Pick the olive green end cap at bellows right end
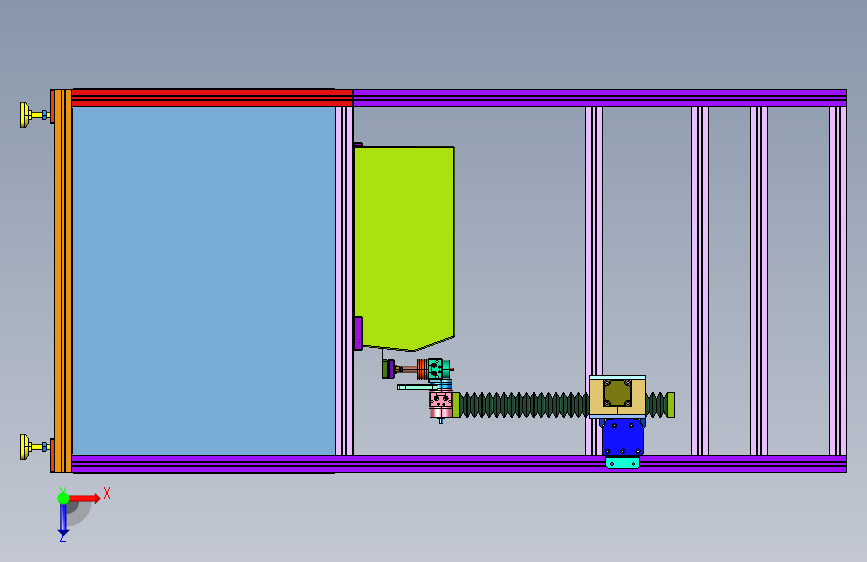This screenshot has width=867, height=562. pos(671,405)
